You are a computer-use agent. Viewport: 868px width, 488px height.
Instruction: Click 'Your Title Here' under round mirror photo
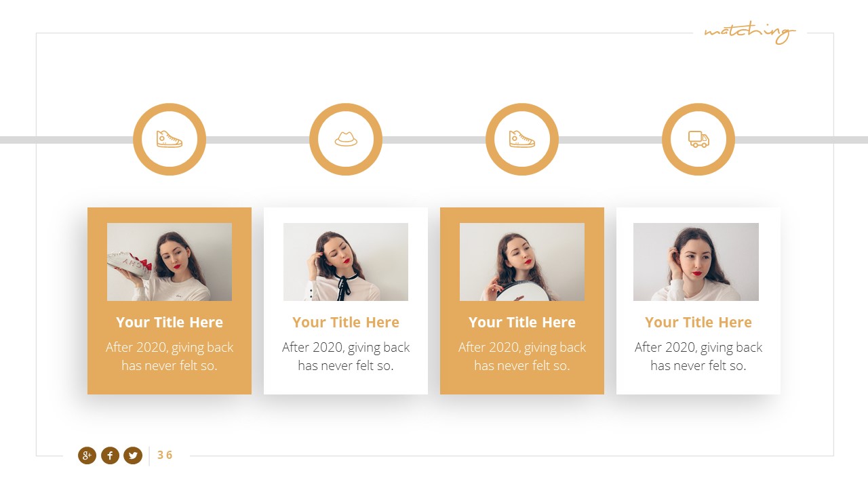(x=522, y=323)
